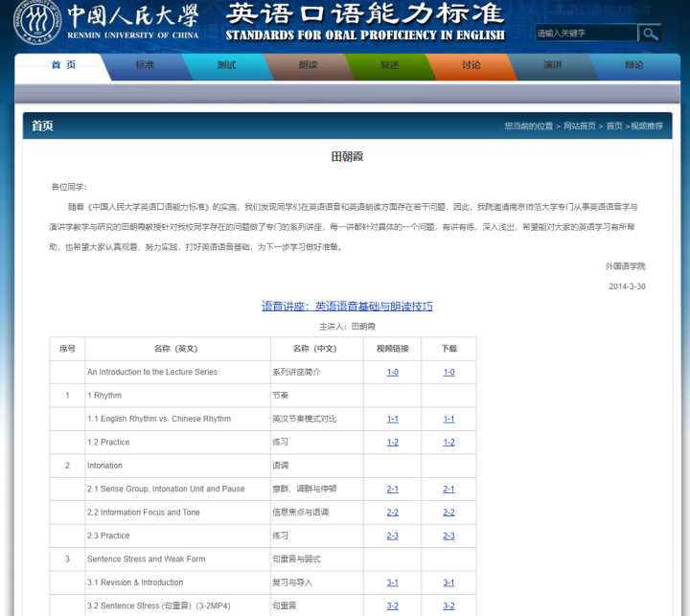
Task: Focus the keyword search input field
Action: tap(586, 33)
